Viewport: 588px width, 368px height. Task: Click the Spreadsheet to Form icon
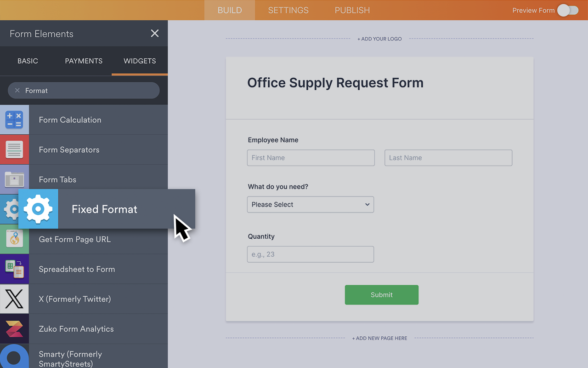14,269
